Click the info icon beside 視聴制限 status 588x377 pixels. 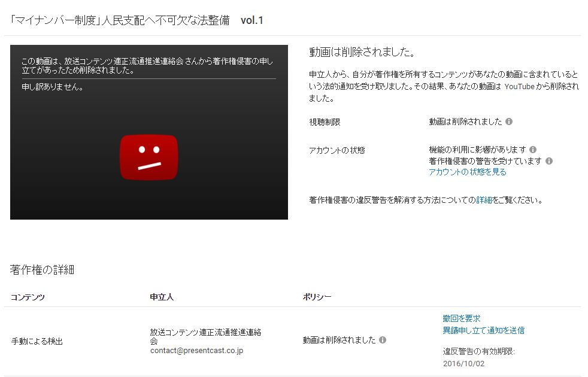click(x=509, y=121)
